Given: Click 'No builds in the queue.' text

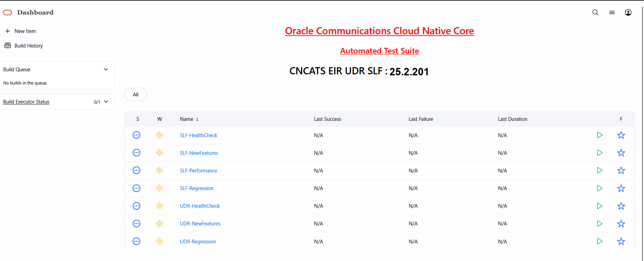Looking at the screenshot, I should point(25,83).
